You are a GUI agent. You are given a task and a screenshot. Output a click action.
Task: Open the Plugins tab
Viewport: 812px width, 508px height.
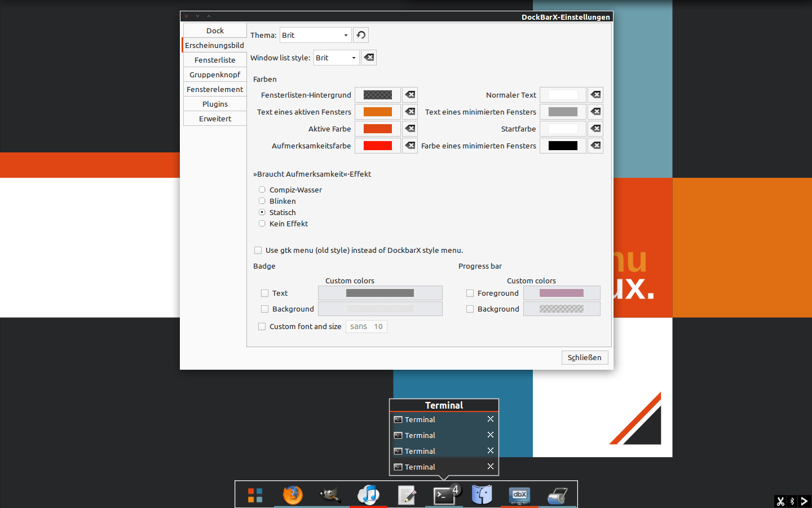tap(215, 104)
